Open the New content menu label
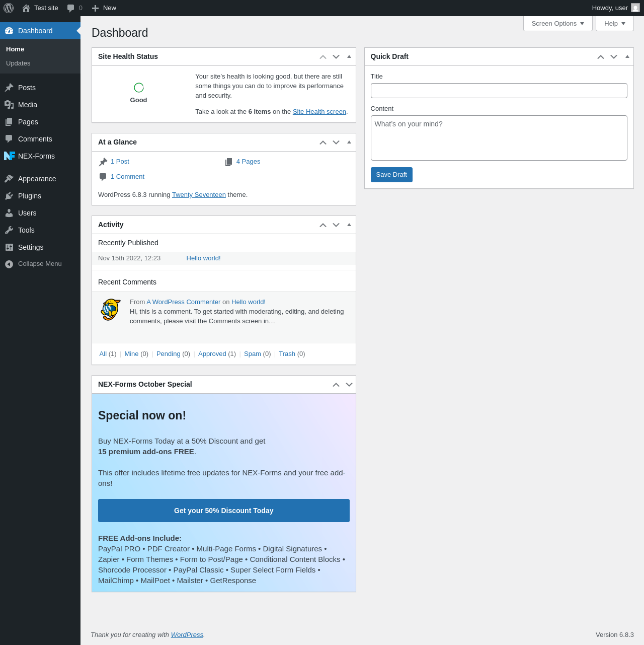The image size is (644, 645). pos(110,8)
